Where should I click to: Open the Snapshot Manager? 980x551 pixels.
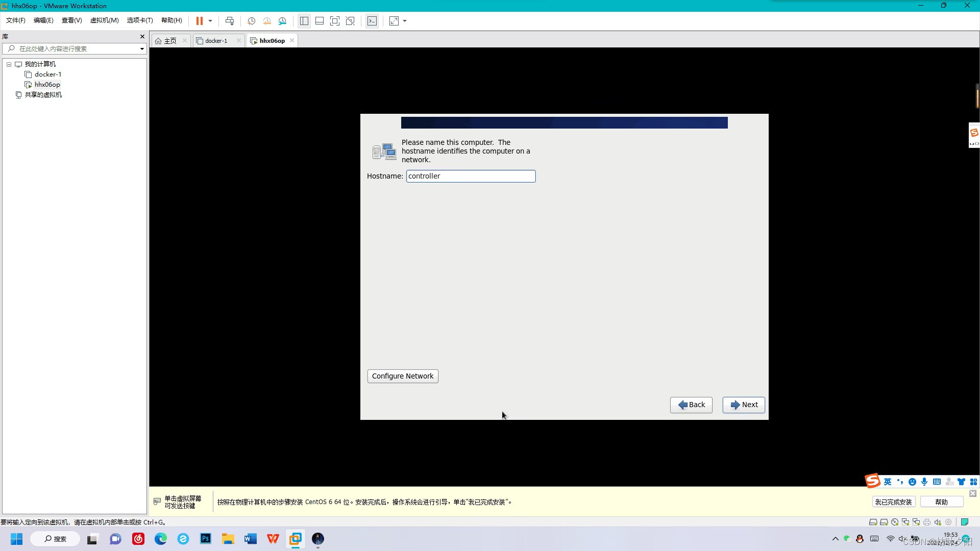[x=283, y=21]
